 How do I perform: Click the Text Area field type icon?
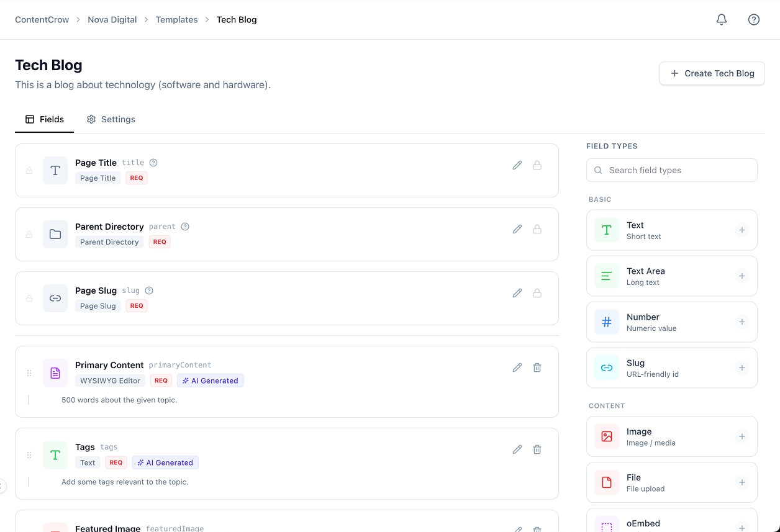pyautogui.click(x=606, y=276)
